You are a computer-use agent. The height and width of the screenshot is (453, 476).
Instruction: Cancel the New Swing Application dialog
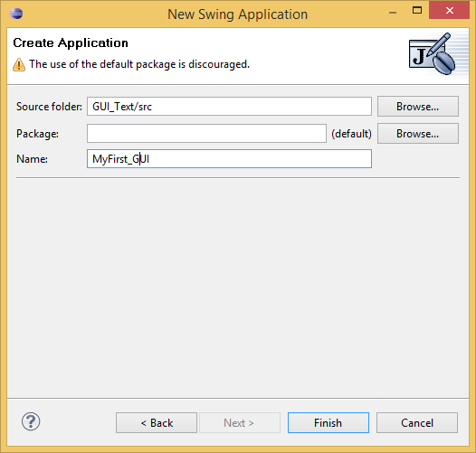pos(417,422)
